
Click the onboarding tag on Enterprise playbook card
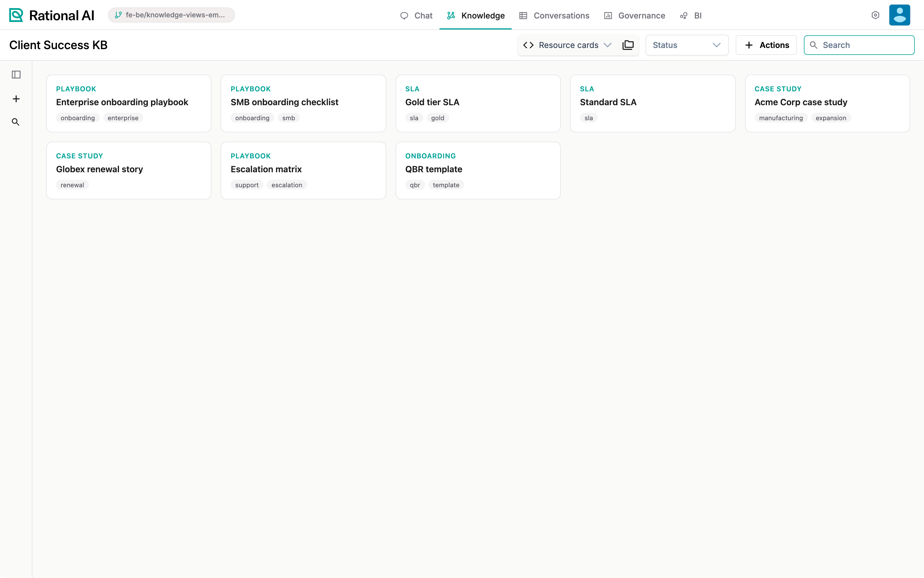point(77,118)
